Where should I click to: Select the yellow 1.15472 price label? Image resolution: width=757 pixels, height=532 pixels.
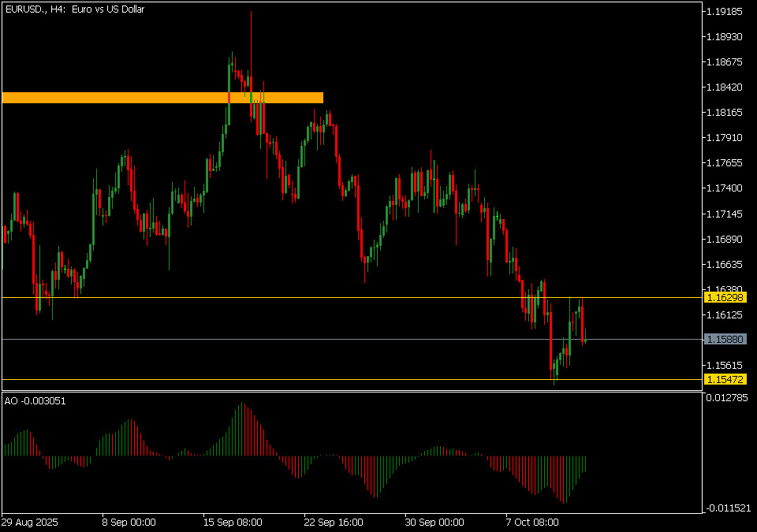click(725, 380)
